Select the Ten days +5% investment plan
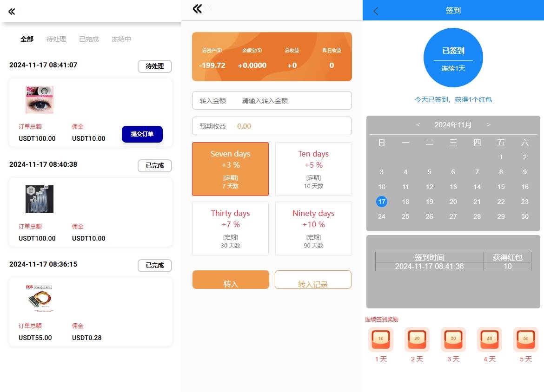 [313, 169]
